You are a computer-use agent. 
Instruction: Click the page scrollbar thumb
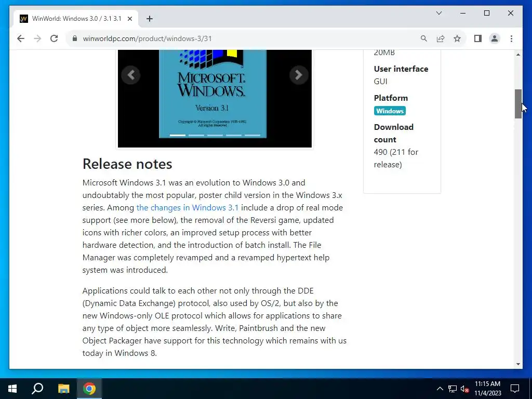pyautogui.click(x=518, y=104)
